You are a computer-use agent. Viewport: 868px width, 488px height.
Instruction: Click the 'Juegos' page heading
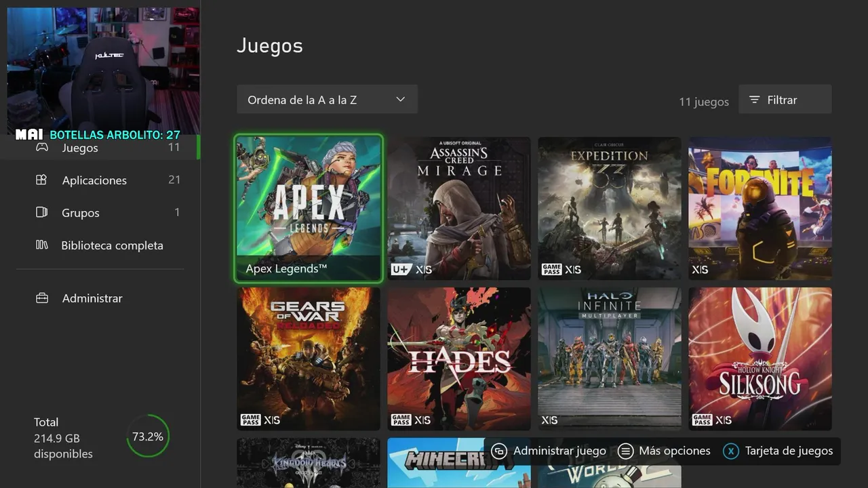tap(270, 46)
